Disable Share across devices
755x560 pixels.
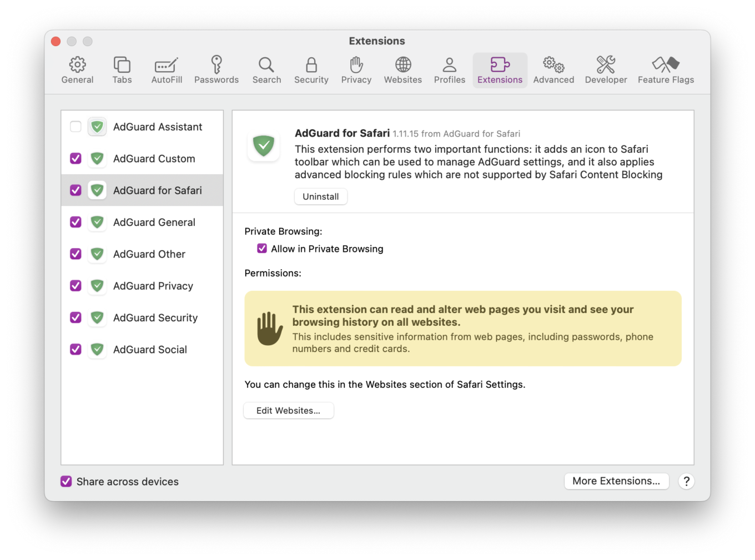tap(66, 481)
